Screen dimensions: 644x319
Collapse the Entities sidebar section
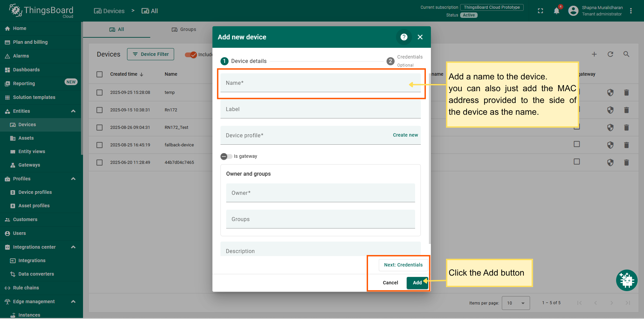(x=73, y=111)
